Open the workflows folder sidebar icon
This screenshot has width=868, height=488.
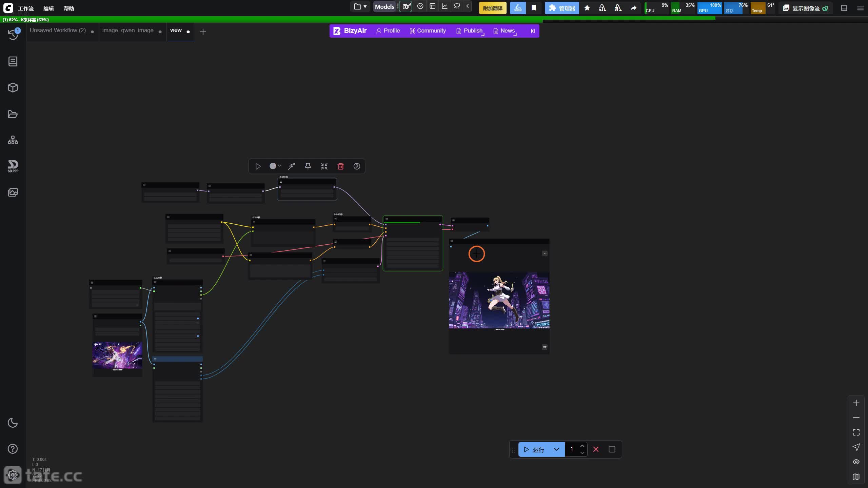[13, 114]
